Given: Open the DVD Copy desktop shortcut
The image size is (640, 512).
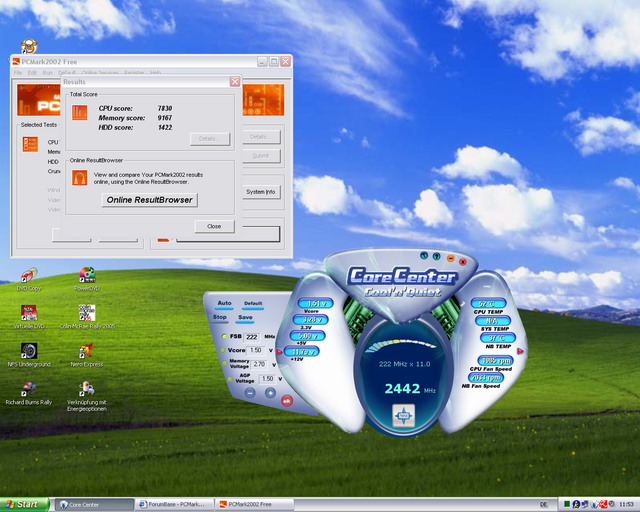Looking at the screenshot, I should point(29,279).
